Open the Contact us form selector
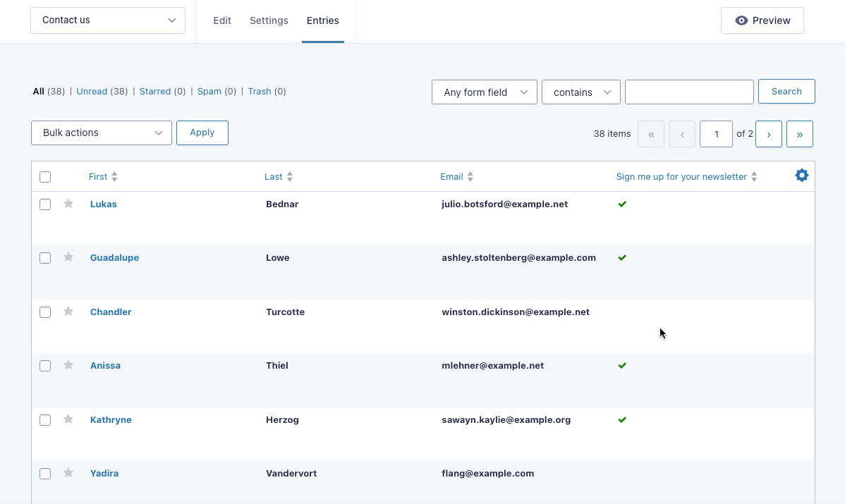Image resolution: width=845 pixels, height=504 pixels. 108,20
